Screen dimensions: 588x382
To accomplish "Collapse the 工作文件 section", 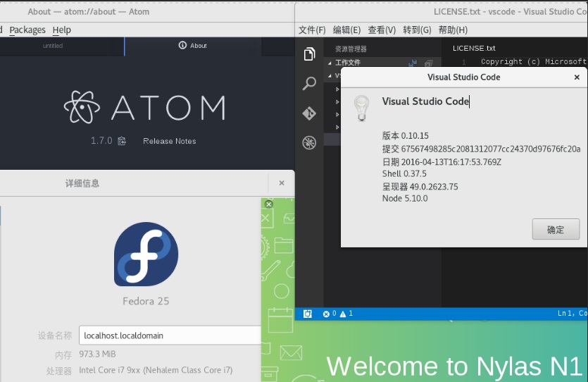I will tap(330, 63).
